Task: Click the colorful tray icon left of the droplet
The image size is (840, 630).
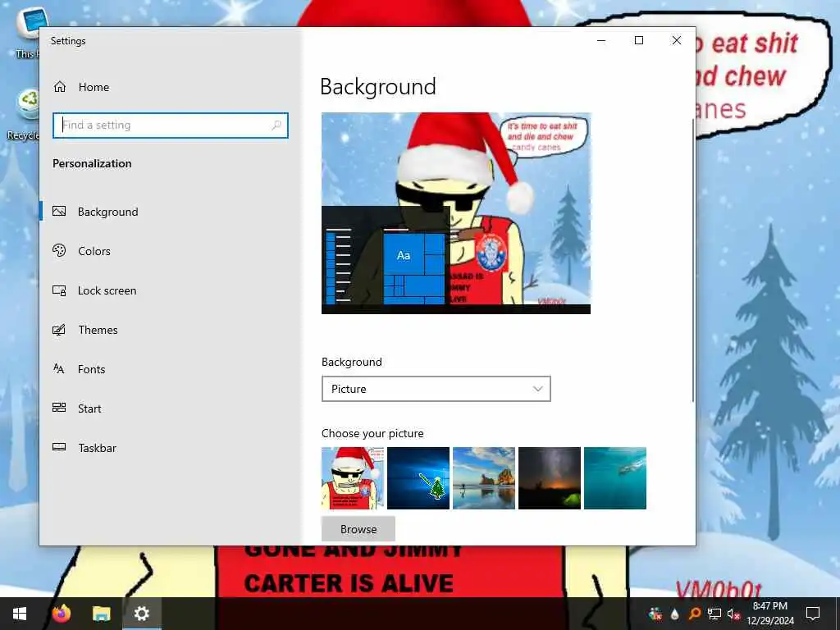Action: [655, 614]
